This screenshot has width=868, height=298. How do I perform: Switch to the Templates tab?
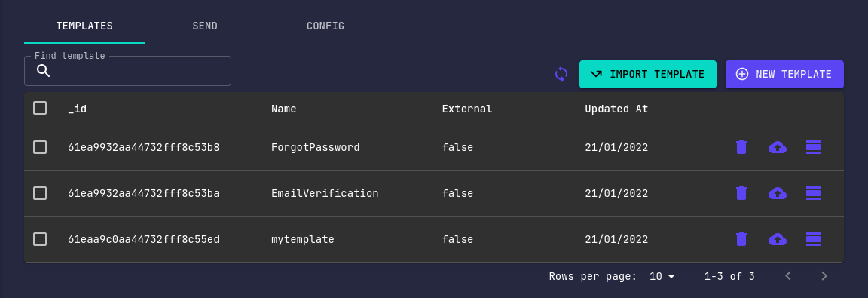click(84, 26)
